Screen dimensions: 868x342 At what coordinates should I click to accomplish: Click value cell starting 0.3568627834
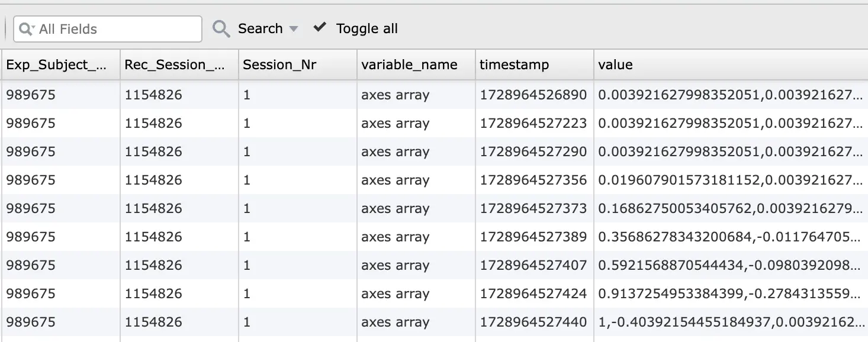click(x=731, y=237)
